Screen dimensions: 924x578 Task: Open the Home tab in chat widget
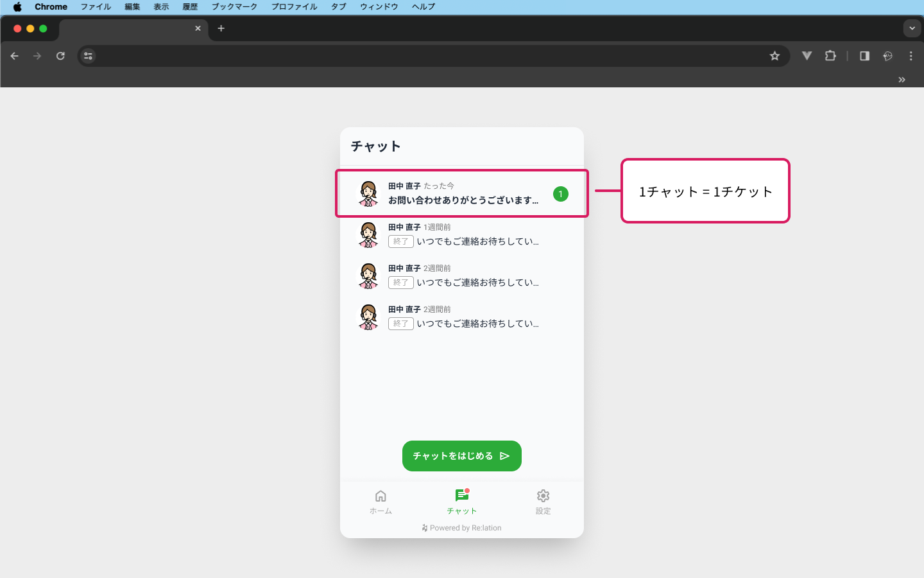click(x=381, y=502)
